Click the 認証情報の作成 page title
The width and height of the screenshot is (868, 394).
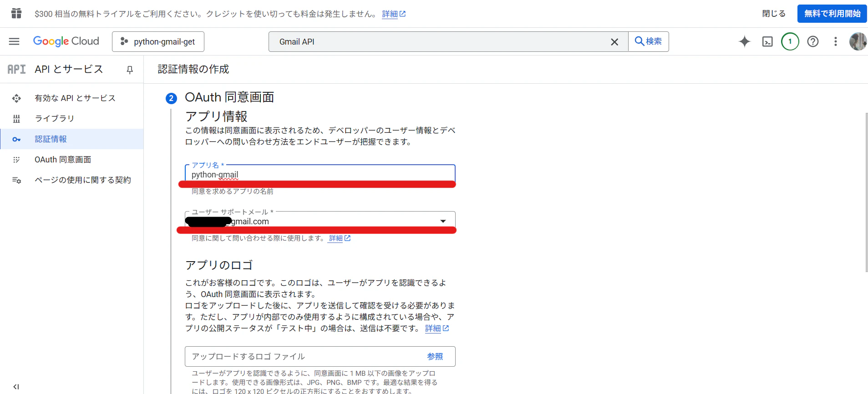pyautogui.click(x=193, y=69)
